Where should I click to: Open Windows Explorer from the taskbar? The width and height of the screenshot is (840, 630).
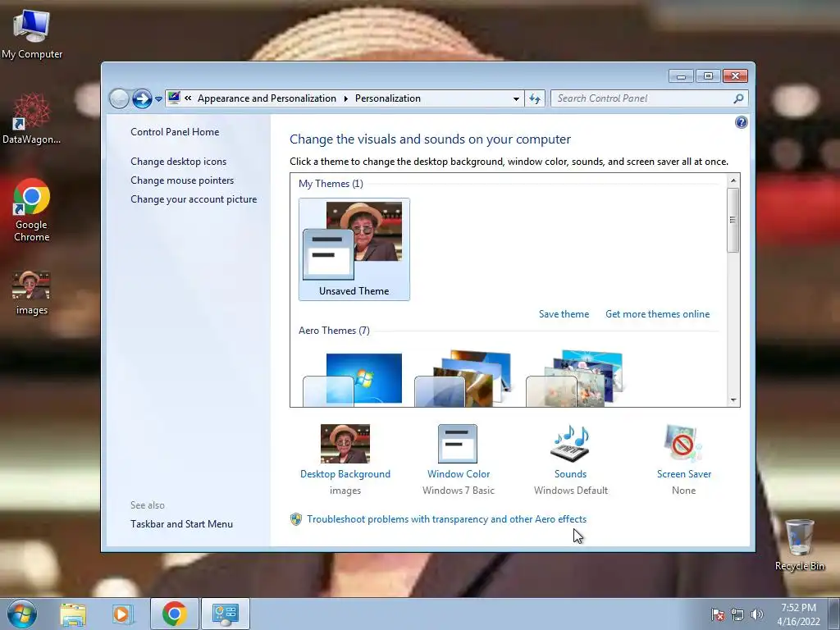coord(73,614)
